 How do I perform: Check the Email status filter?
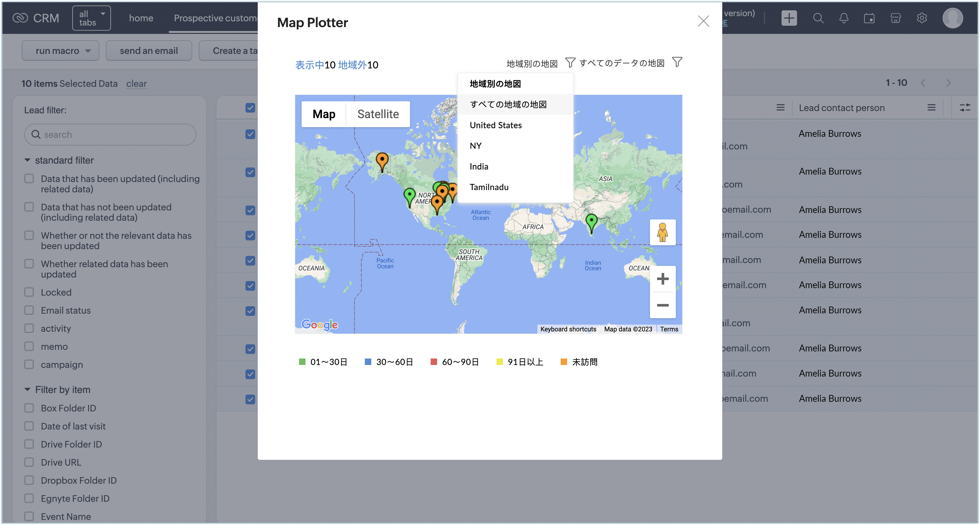point(29,310)
